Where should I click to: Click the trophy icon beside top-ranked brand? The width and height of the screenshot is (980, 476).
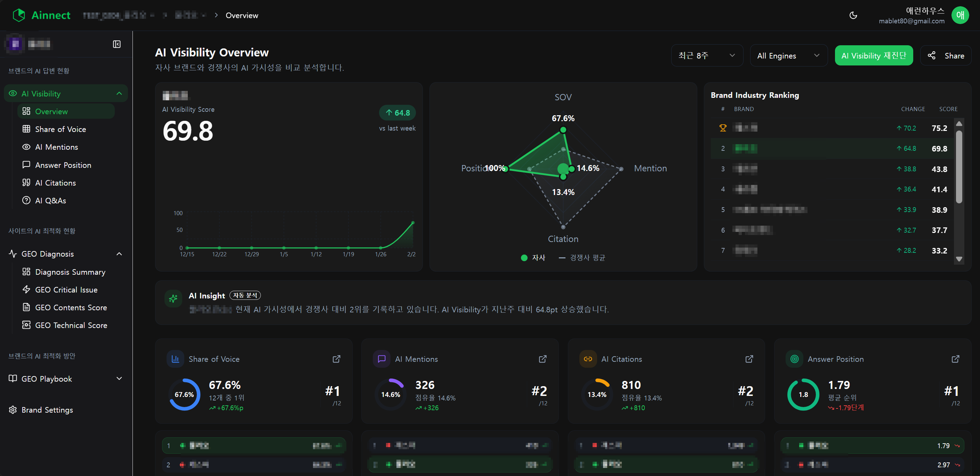[723, 127]
